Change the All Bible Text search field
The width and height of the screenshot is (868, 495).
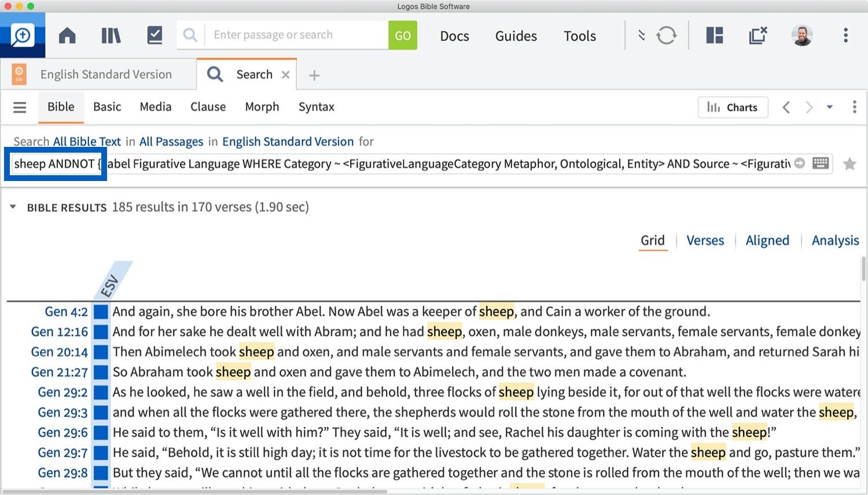87,142
